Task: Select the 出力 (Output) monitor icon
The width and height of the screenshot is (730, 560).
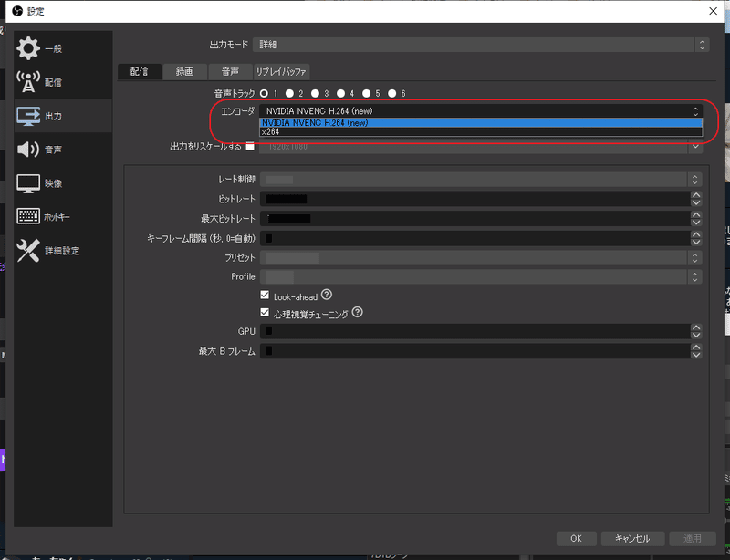Action: [x=28, y=116]
